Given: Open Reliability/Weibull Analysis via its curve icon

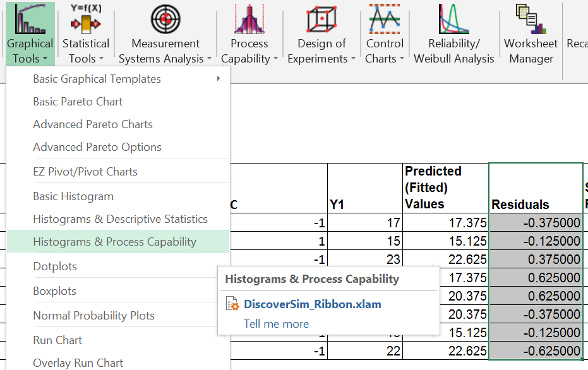Looking at the screenshot, I should [x=453, y=19].
